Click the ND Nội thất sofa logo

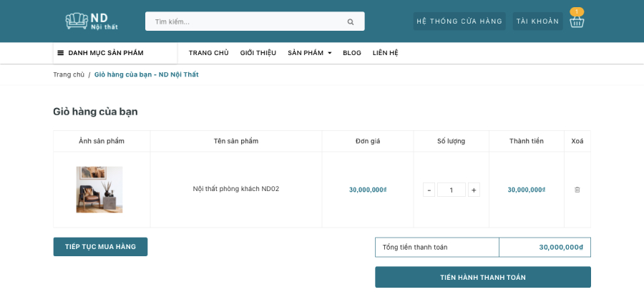(x=92, y=21)
